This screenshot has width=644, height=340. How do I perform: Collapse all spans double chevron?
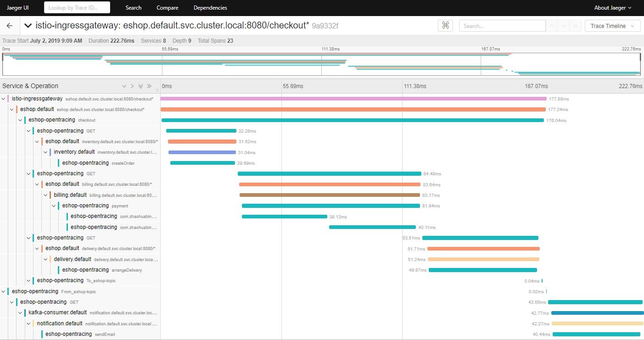click(149, 86)
